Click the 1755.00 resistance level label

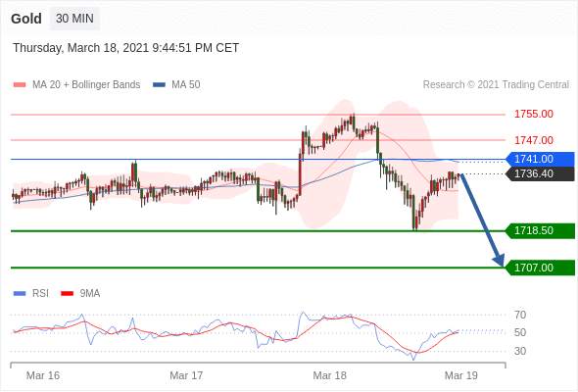[533, 114]
